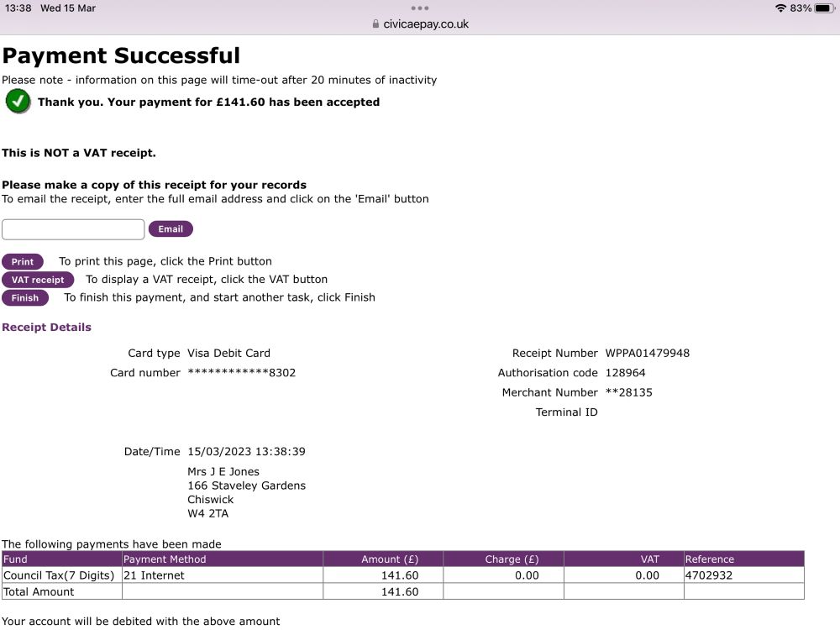This screenshot has height=630, width=840.
Task: Open the VAT receipt
Action: 38,280
